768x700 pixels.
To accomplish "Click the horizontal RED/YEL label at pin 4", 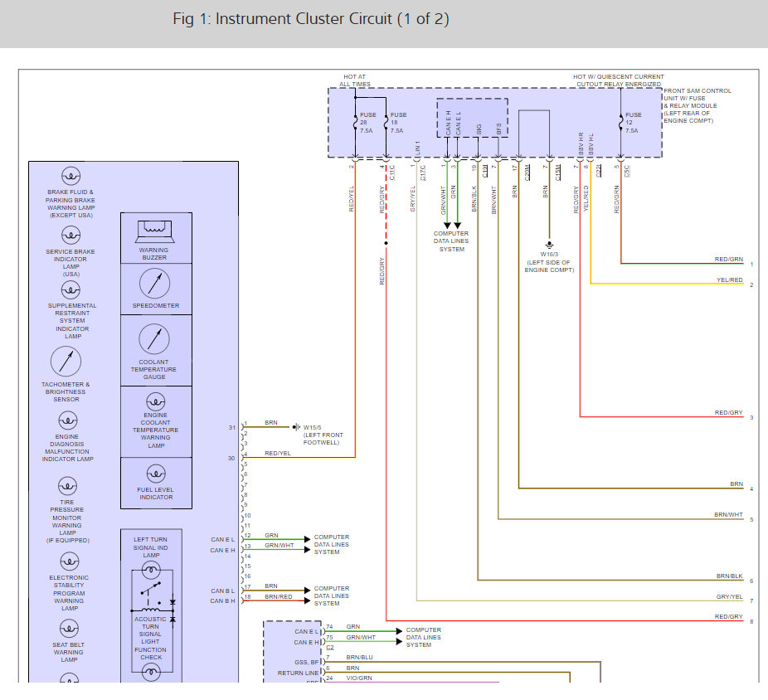I will pyautogui.click(x=278, y=453).
